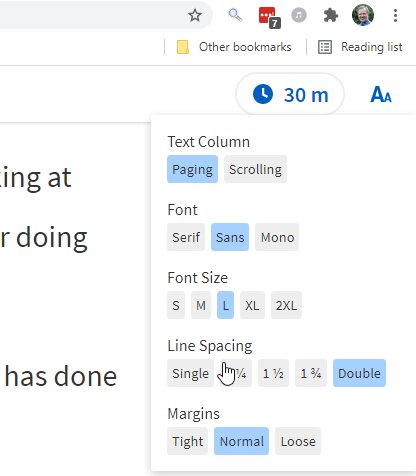The height and width of the screenshot is (476, 416).
Task: Open the Other bookmarks folder
Action: (234, 47)
